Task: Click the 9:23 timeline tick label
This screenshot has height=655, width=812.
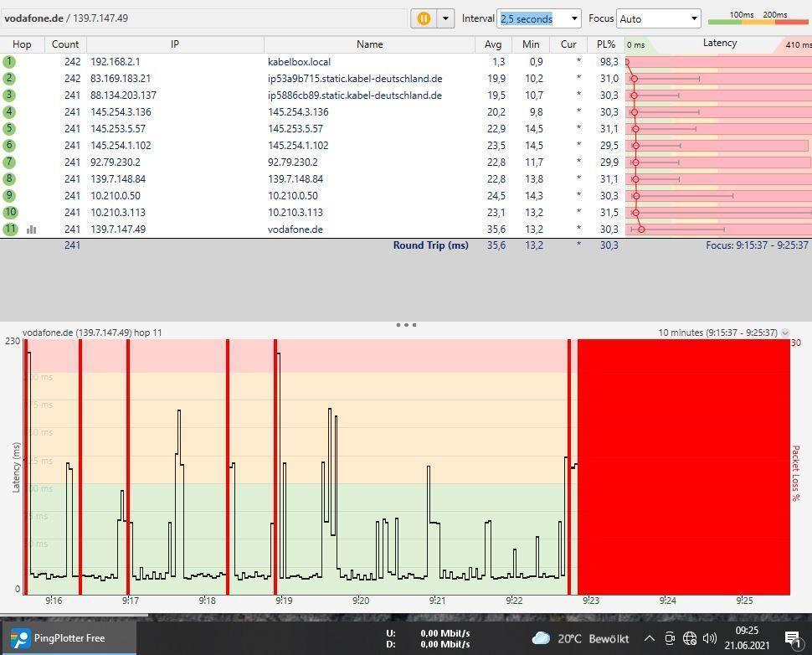Action: click(x=591, y=601)
